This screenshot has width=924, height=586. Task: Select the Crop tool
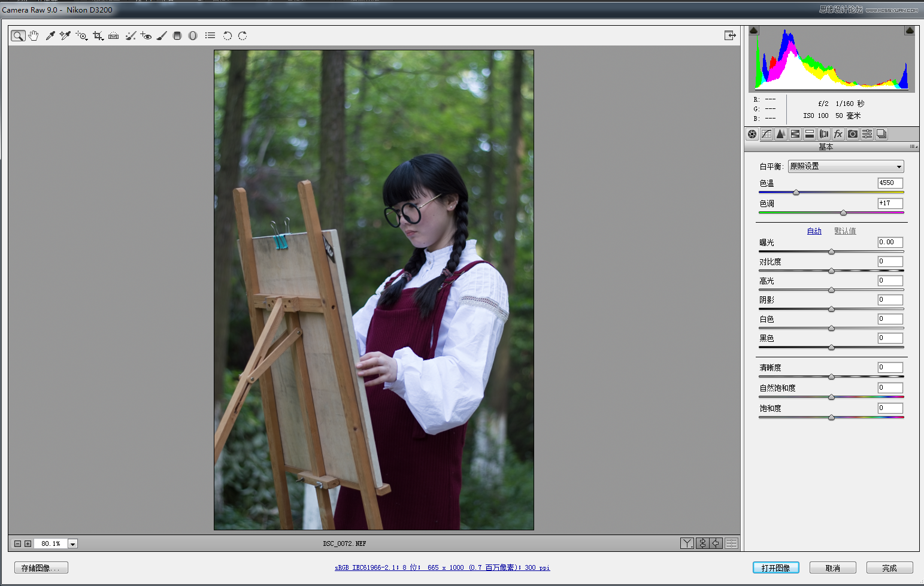98,36
